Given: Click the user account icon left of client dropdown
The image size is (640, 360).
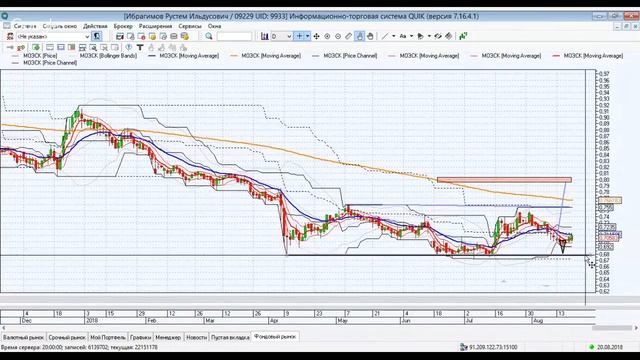Looking at the screenshot, I should pyautogui.click(x=10, y=36).
